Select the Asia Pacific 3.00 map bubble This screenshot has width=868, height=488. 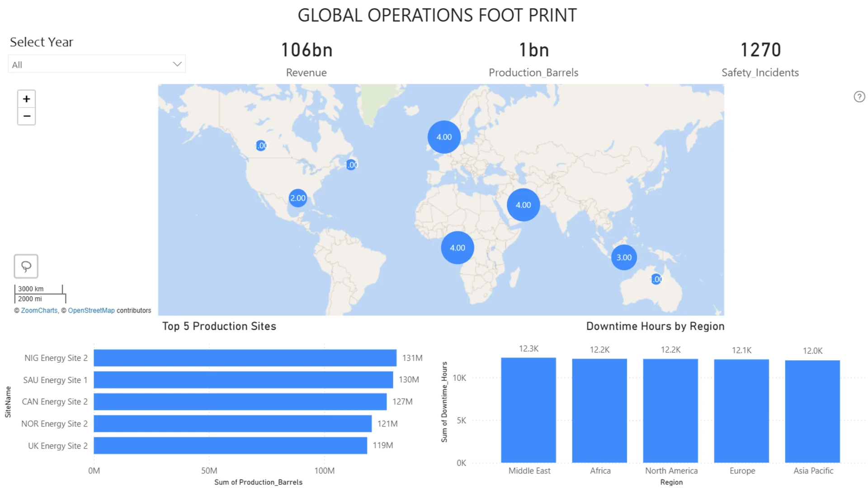[x=624, y=258]
